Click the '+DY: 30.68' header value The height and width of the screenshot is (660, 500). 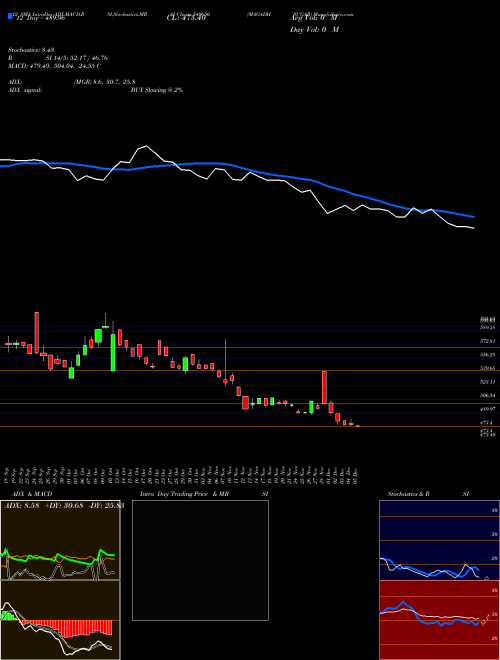coord(66,506)
